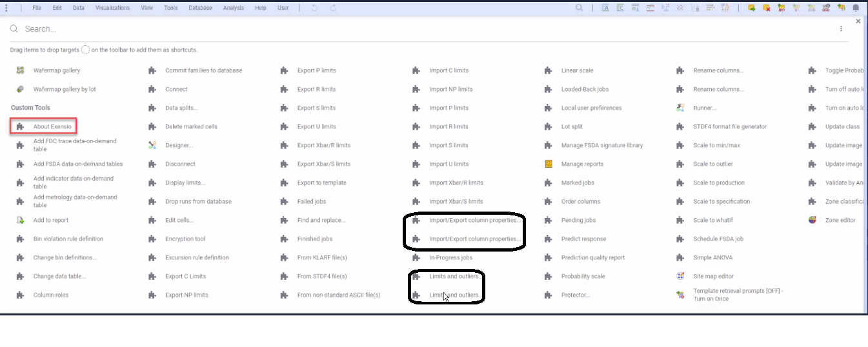Click the Add to report icon
The width and height of the screenshot is (868, 347).
(x=21, y=220)
